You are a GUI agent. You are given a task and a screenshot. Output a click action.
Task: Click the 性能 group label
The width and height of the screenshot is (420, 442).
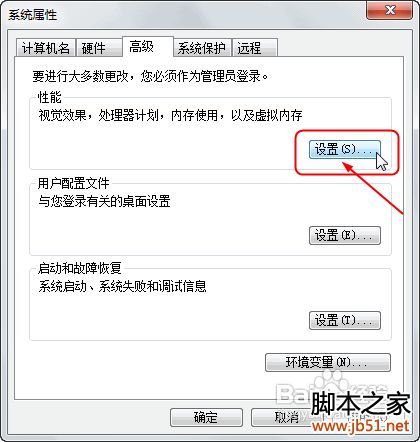tap(49, 97)
